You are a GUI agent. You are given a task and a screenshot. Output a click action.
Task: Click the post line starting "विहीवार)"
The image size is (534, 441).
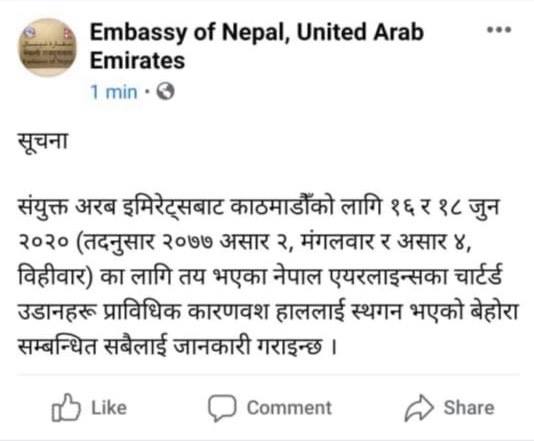(x=260, y=277)
